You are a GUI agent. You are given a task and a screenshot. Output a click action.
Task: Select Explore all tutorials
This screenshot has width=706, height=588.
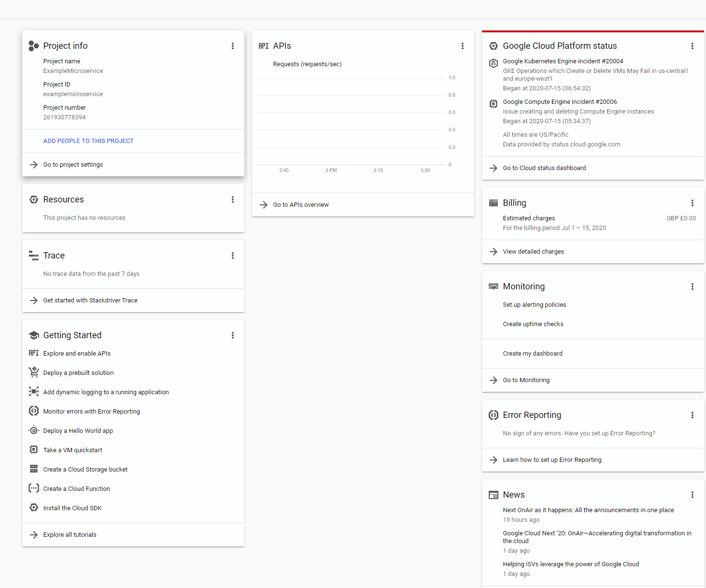(70, 534)
